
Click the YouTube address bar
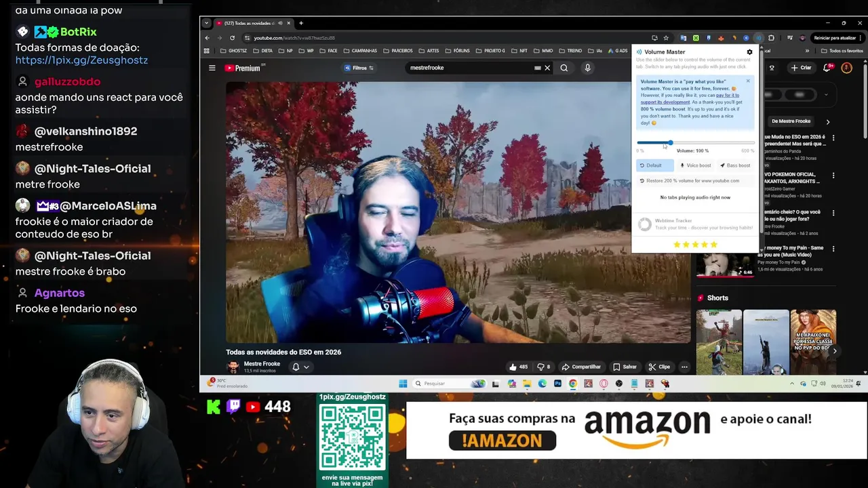click(x=448, y=38)
